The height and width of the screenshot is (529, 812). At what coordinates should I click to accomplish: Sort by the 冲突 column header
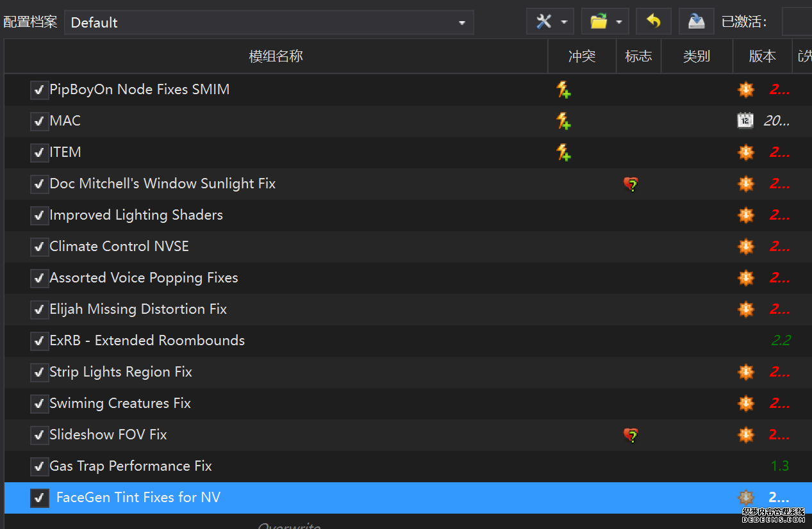[581, 56]
